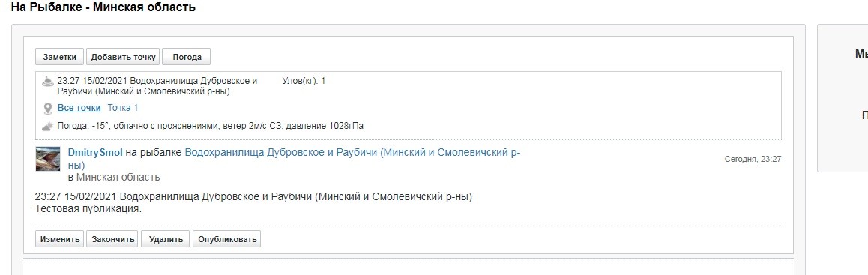Screen dimensions: 868x275
Task: Click the Улов(кг): 1 catch value
Action: [304, 81]
